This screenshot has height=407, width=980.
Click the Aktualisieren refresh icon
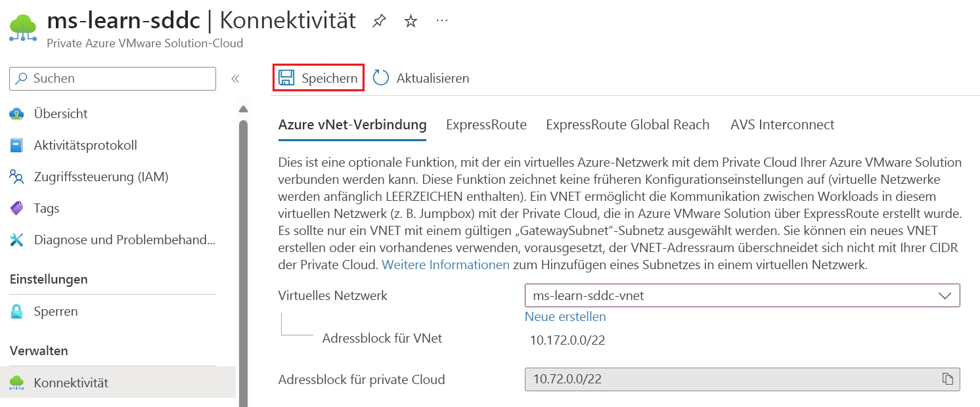(380, 77)
